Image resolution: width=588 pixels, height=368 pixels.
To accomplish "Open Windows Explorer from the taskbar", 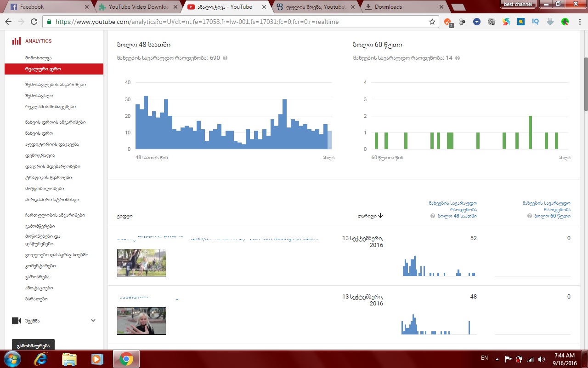I will coord(69,359).
